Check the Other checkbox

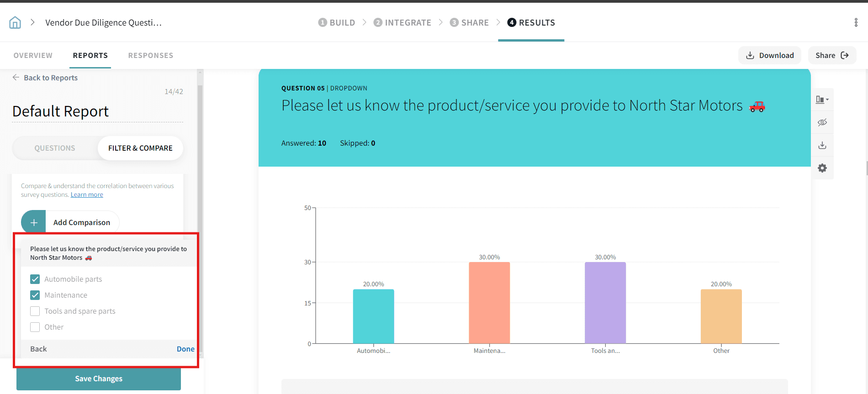35,327
